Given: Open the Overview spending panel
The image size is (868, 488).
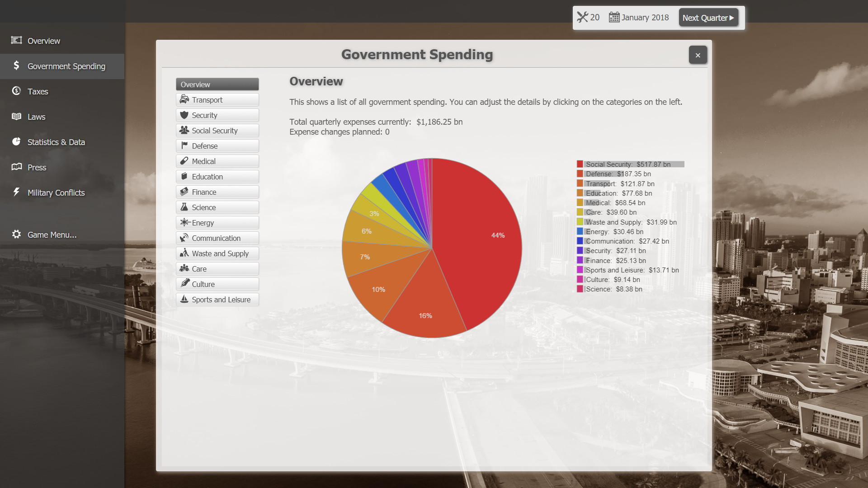Looking at the screenshot, I should point(217,84).
